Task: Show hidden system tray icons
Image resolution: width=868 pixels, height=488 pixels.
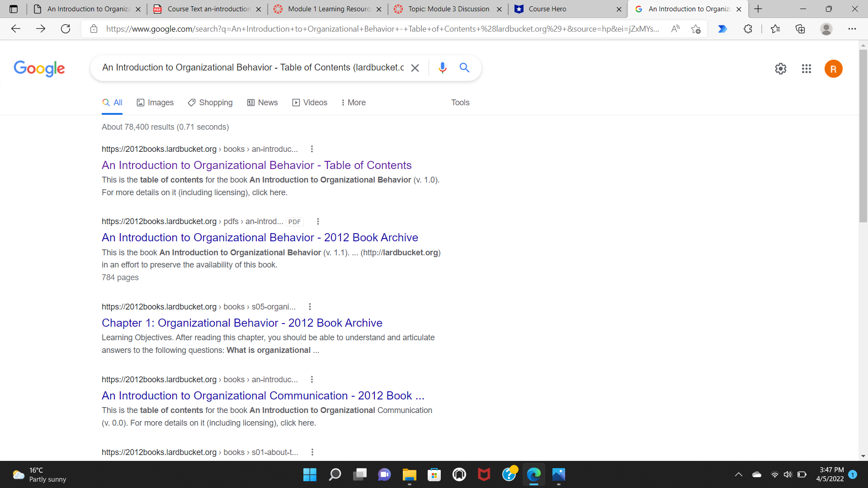Action: click(x=738, y=474)
